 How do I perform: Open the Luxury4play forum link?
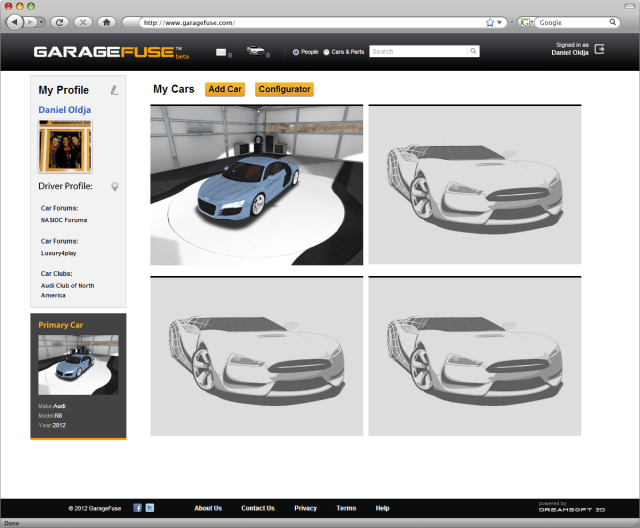[58, 253]
